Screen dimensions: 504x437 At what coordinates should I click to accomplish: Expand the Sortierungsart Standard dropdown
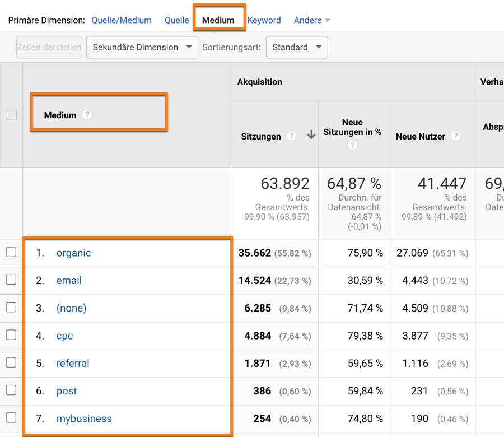296,48
